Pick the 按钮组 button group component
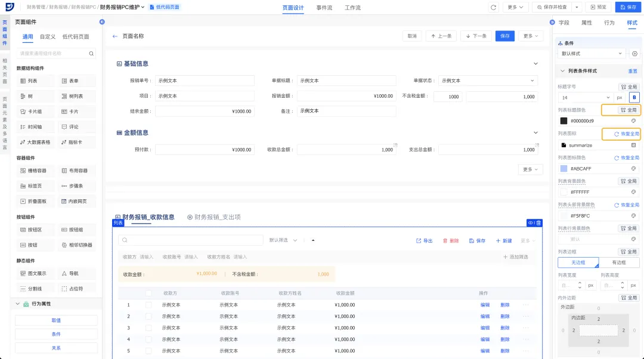644x359 pixels. (77, 230)
